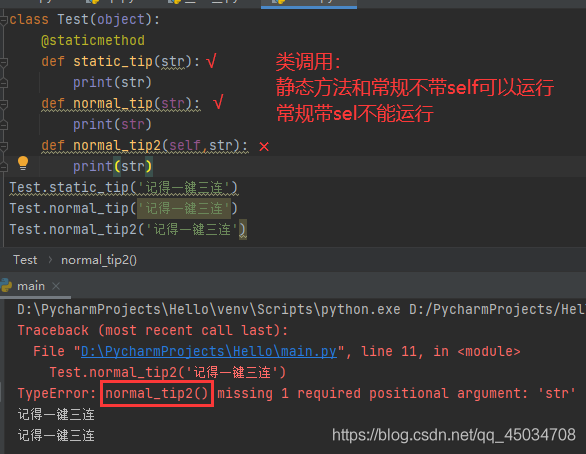Click the yellow light bulb intention icon
Screen dimensions: 586x454
(x=23, y=163)
